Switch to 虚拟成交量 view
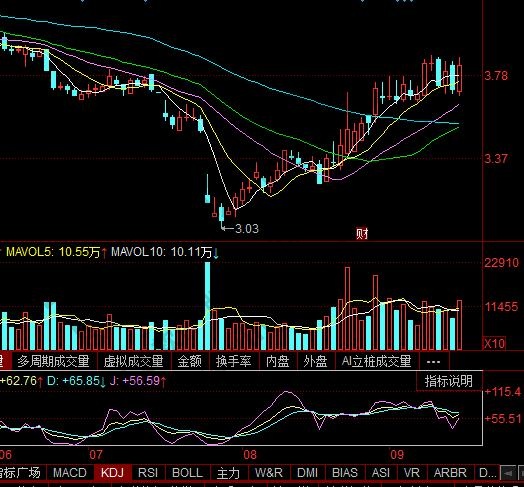 (134, 361)
